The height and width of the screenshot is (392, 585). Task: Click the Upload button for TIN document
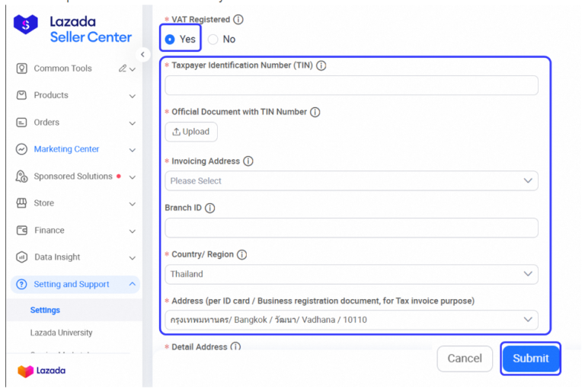191,132
